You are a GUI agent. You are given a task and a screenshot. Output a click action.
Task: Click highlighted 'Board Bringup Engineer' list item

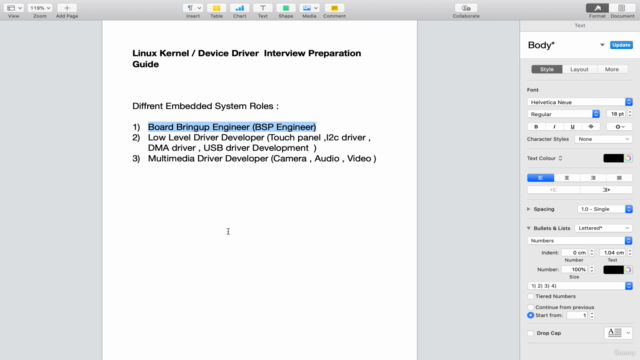(x=232, y=127)
